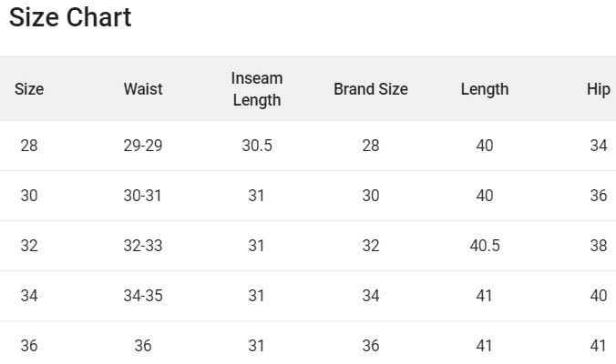The image size is (616, 364).
Task: Click the 34-35 waist value
Action: pyautogui.click(x=143, y=296)
